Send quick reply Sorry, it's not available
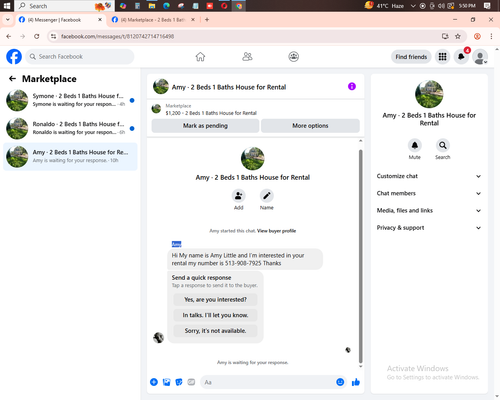 click(215, 331)
